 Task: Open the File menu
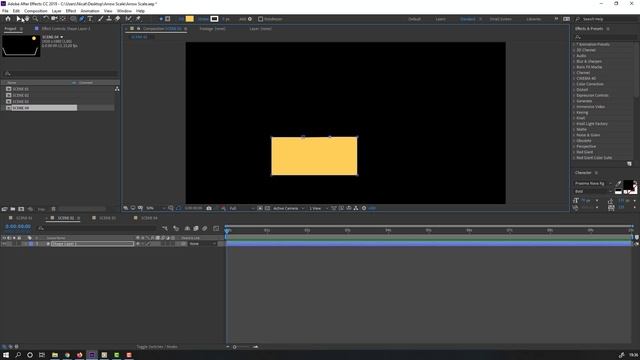5,11
